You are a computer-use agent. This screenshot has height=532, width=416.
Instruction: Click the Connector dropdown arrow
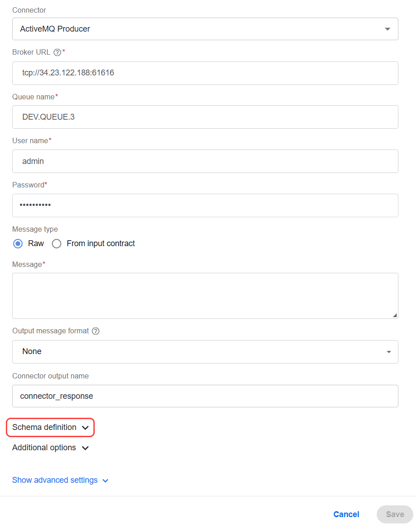387,29
